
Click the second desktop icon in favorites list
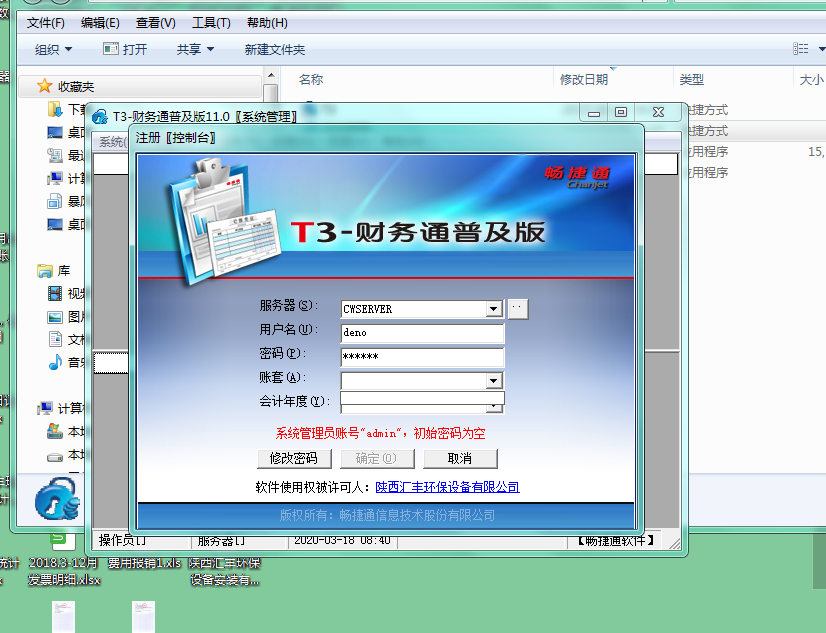tap(55, 224)
